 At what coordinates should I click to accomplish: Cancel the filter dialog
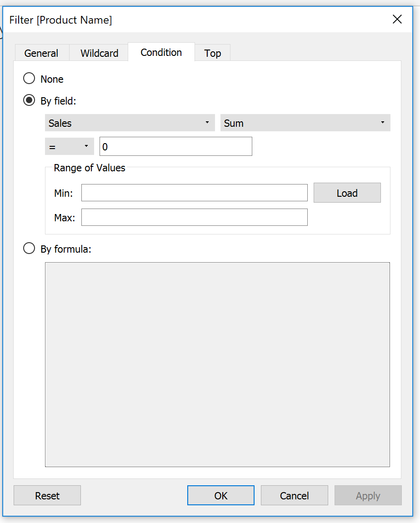(x=294, y=495)
